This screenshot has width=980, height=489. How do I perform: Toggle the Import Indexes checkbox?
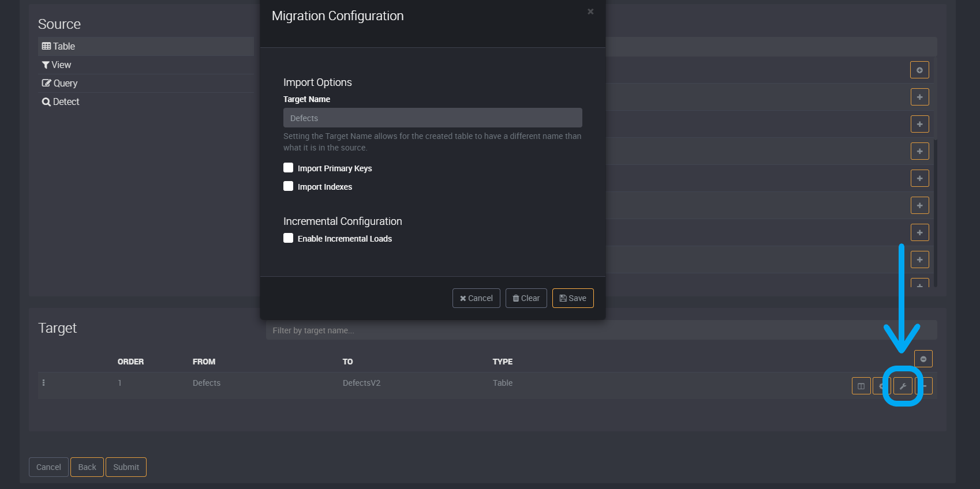tap(288, 186)
